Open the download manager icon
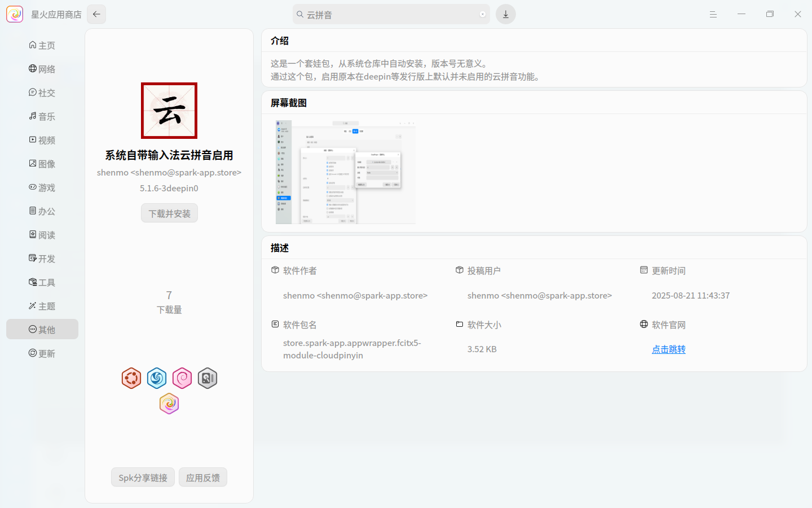812x508 pixels. pos(506,15)
